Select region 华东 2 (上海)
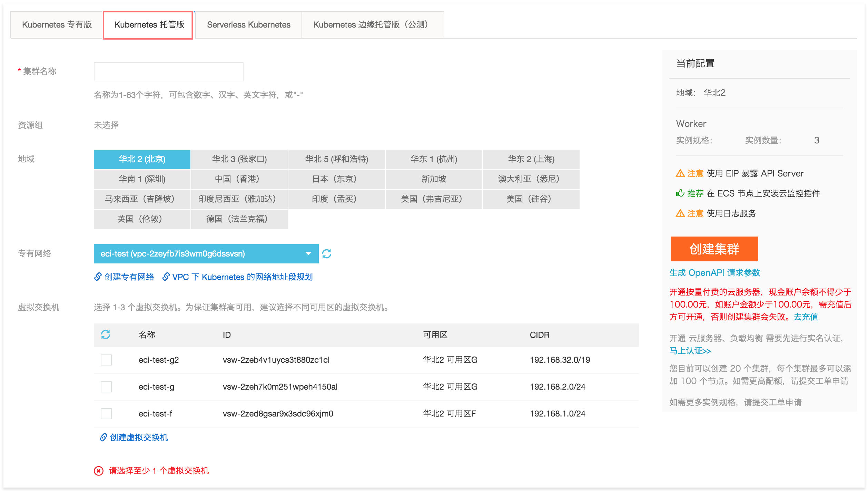Image resolution: width=868 pixels, height=491 pixels. pyautogui.click(x=531, y=159)
